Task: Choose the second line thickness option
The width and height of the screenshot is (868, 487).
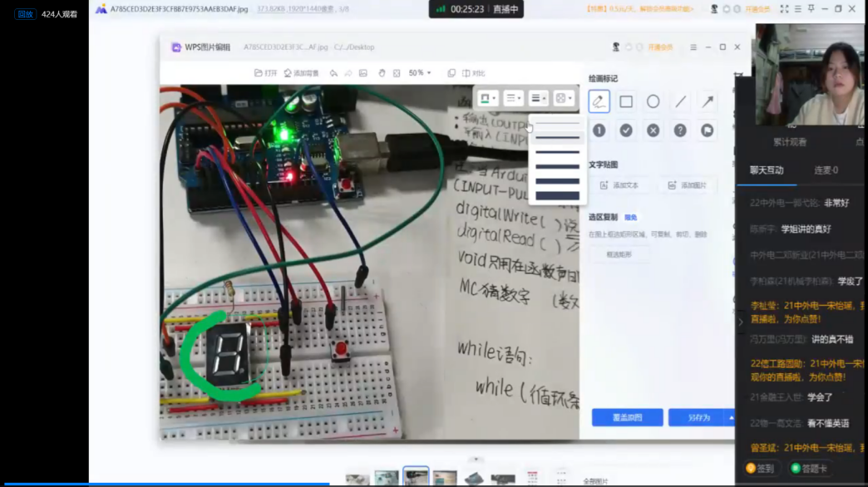Action: click(557, 137)
